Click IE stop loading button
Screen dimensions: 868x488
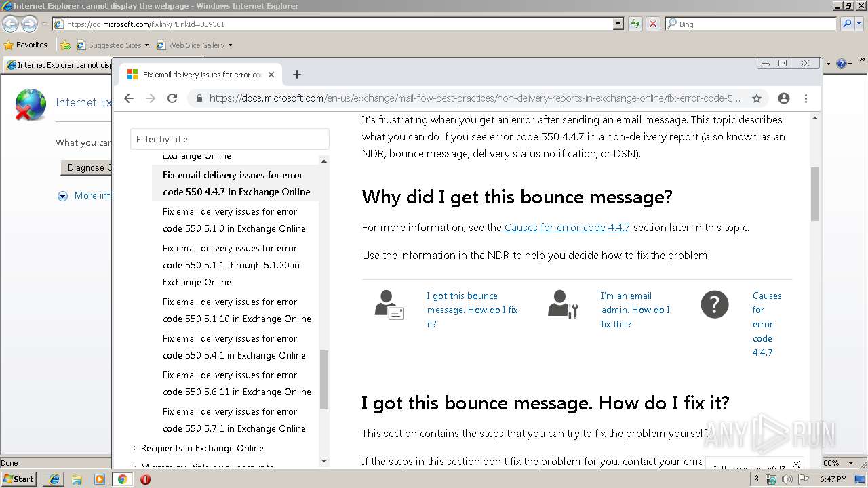pos(652,24)
